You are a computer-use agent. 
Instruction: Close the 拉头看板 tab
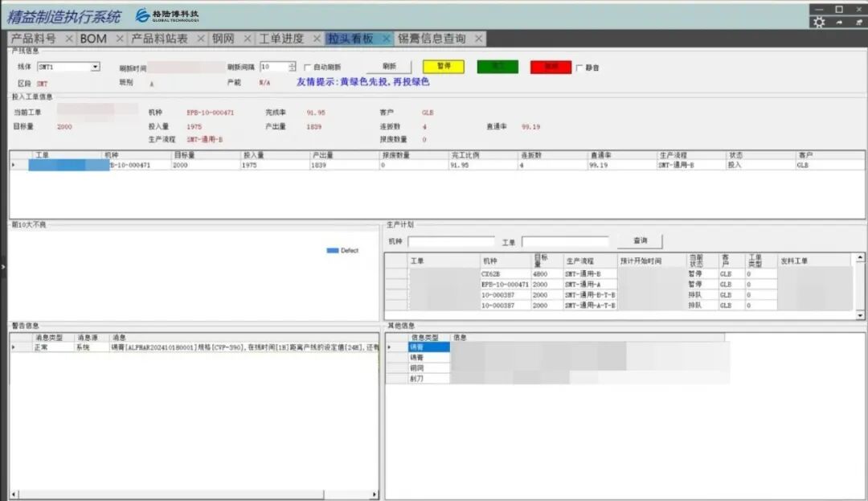click(387, 38)
